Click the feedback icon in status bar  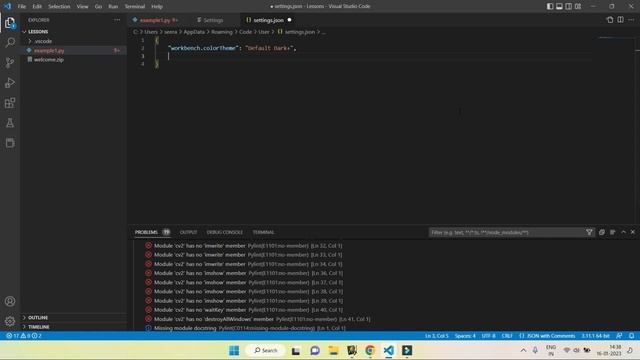pyautogui.click(x=619, y=336)
